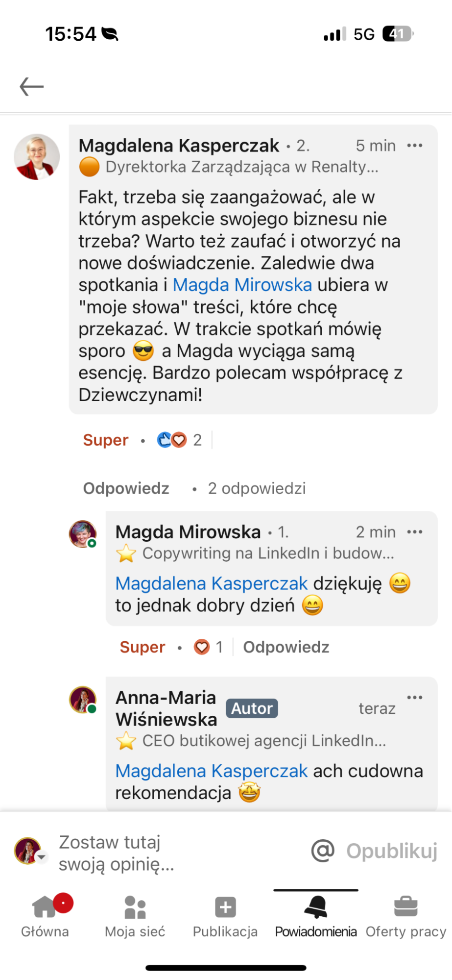This screenshot has width=452, height=980.
Task: View heart reaction on Magda Mirowska's reply
Action: pos(208,647)
